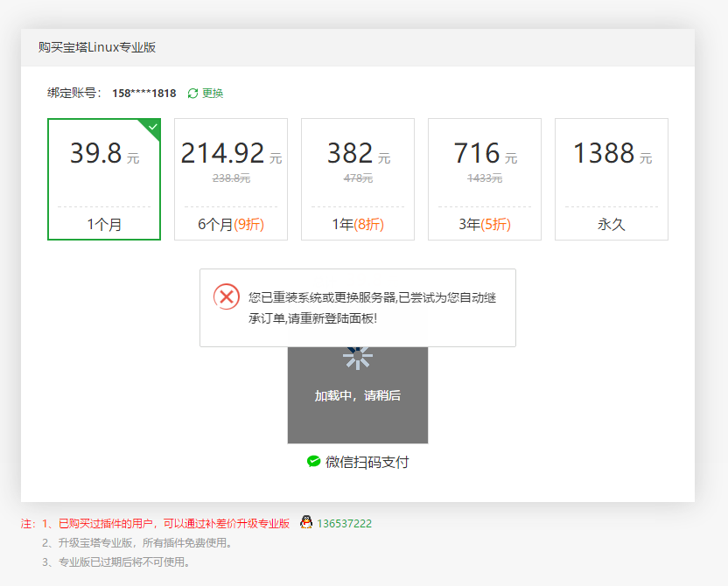The height and width of the screenshot is (586, 728).
Task: Select the 716 yuan 3年 plan
Action: click(x=485, y=179)
